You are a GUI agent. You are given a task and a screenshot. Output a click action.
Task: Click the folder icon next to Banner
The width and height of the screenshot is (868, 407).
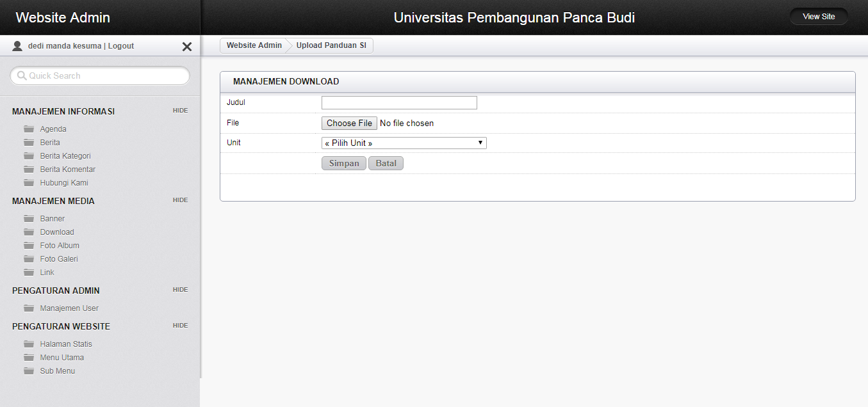click(29, 219)
